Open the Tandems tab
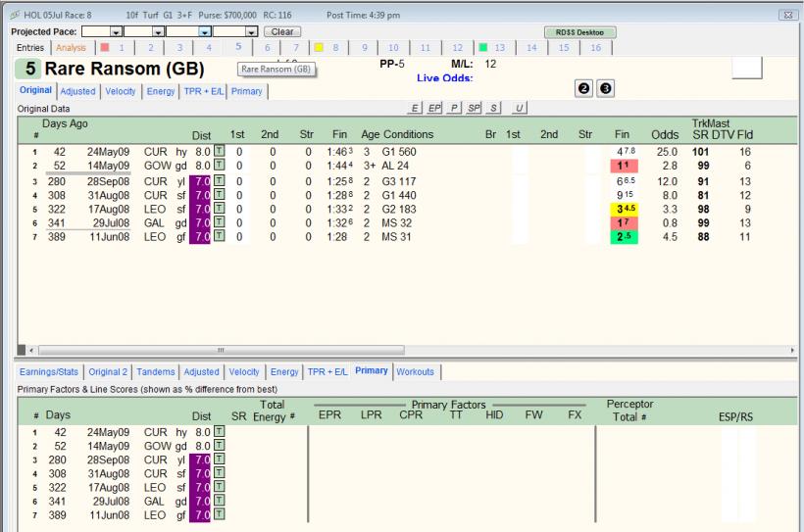The image size is (804, 532). coord(155,371)
